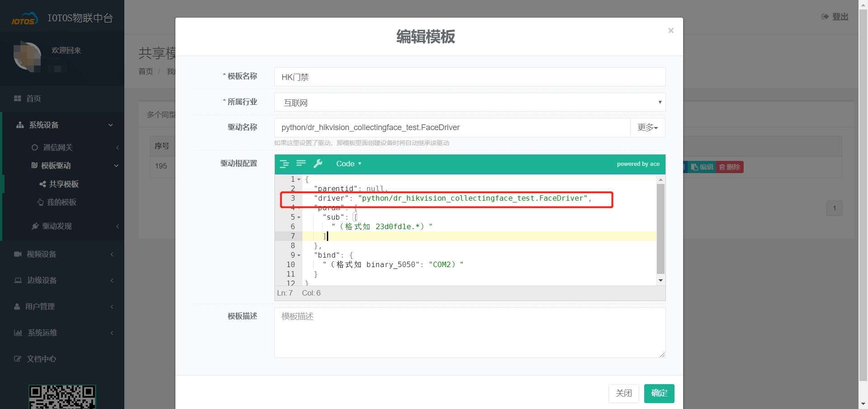Click the compact JSON icon in editor toolbar
The image size is (868, 409).
(x=301, y=164)
